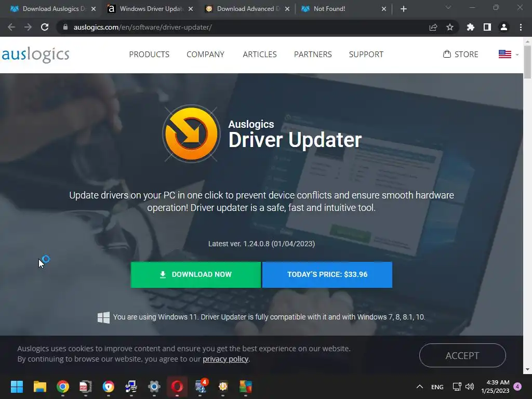Click the ENG language indicator
Viewport: 532px width, 399px height.
(x=437, y=387)
